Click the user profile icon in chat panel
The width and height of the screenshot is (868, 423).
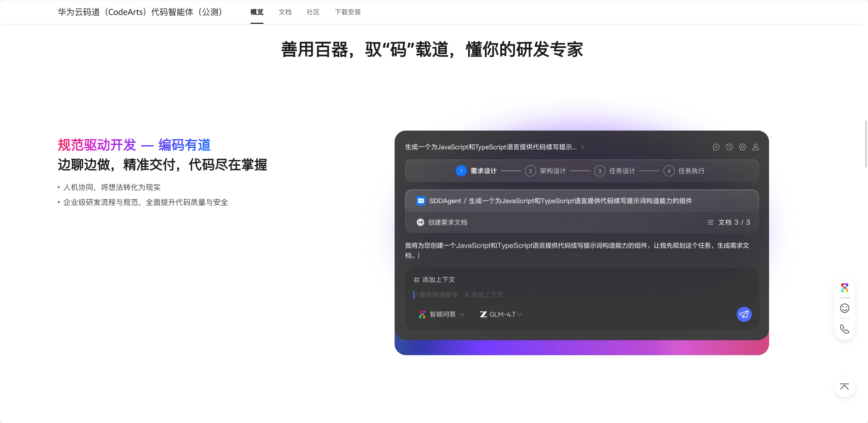tap(755, 147)
